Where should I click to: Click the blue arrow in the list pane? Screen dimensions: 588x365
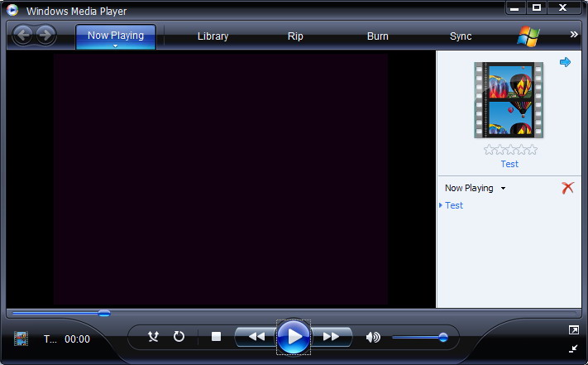coord(565,62)
